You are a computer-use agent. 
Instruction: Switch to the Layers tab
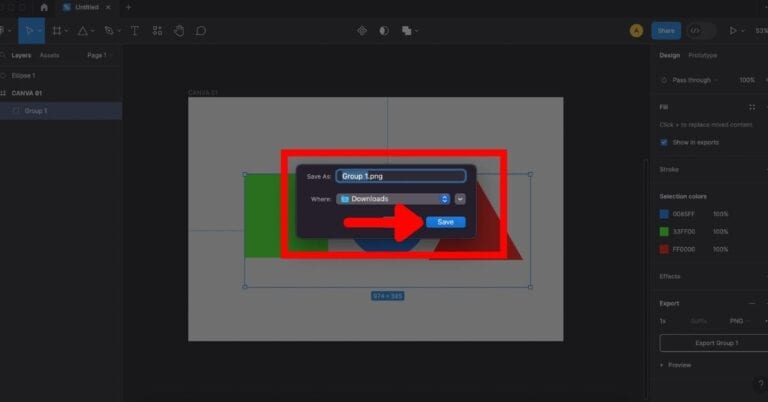[21, 55]
